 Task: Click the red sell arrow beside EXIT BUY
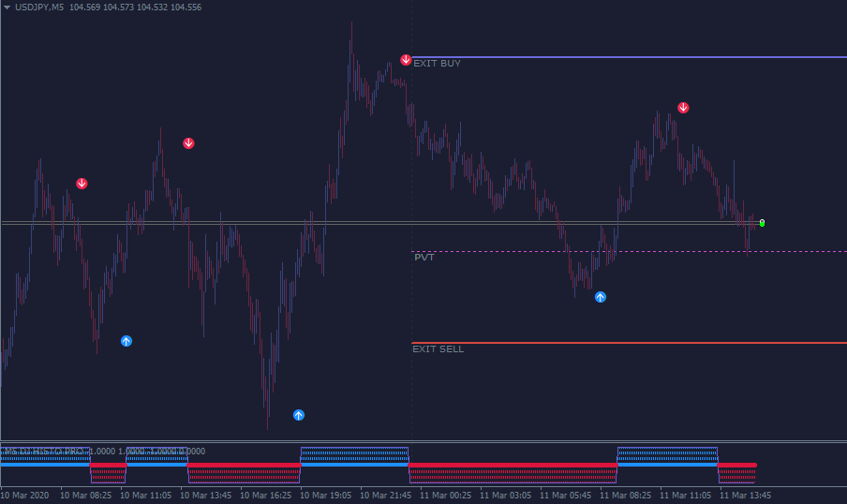(406, 60)
